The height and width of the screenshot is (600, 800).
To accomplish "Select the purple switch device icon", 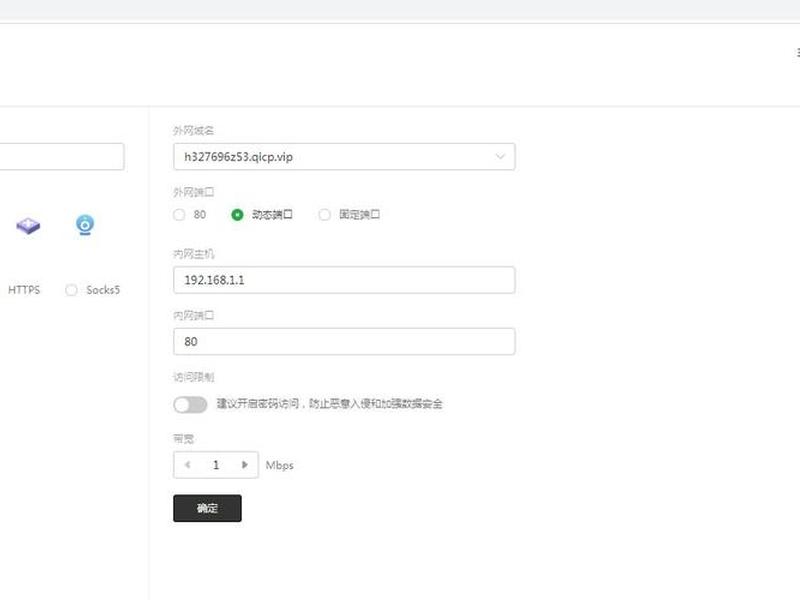I will tap(28, 225).
